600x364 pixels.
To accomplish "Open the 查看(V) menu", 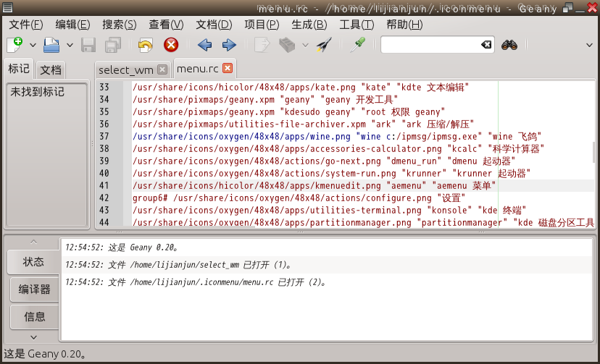I will [166, 25].
